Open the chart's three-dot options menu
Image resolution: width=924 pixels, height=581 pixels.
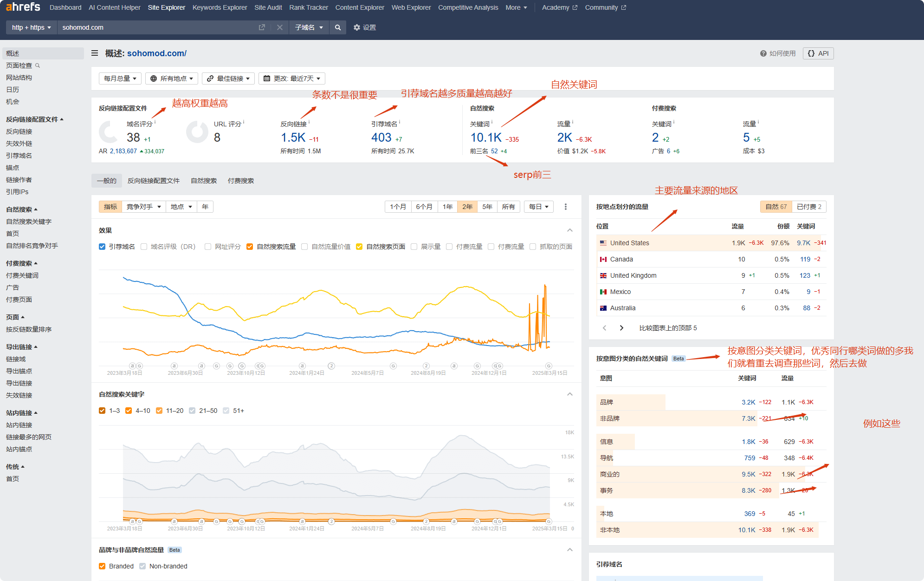(565, 207)
